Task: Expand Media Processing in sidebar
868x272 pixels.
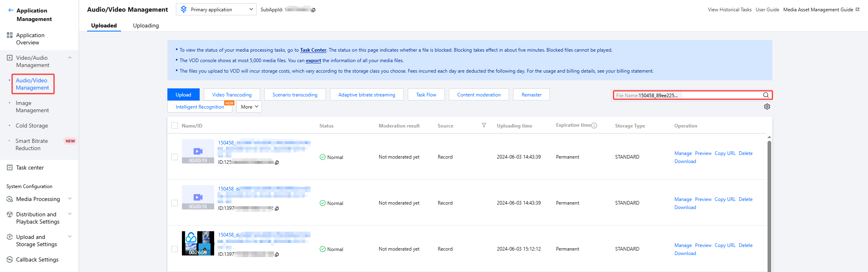Action: click(38, 199)
